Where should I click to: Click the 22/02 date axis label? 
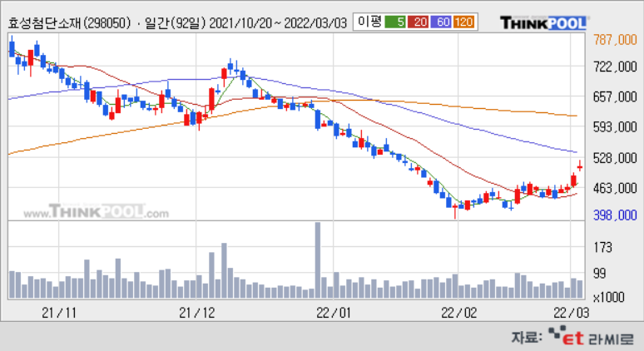457,313
